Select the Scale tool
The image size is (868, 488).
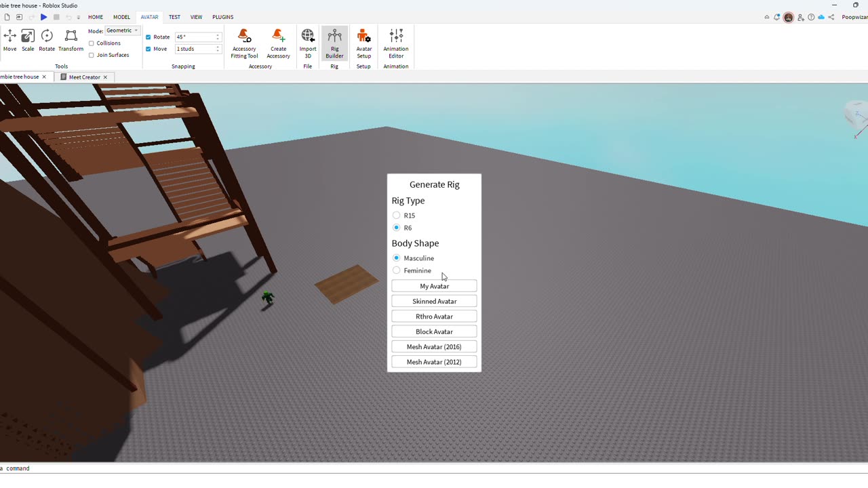28,41
